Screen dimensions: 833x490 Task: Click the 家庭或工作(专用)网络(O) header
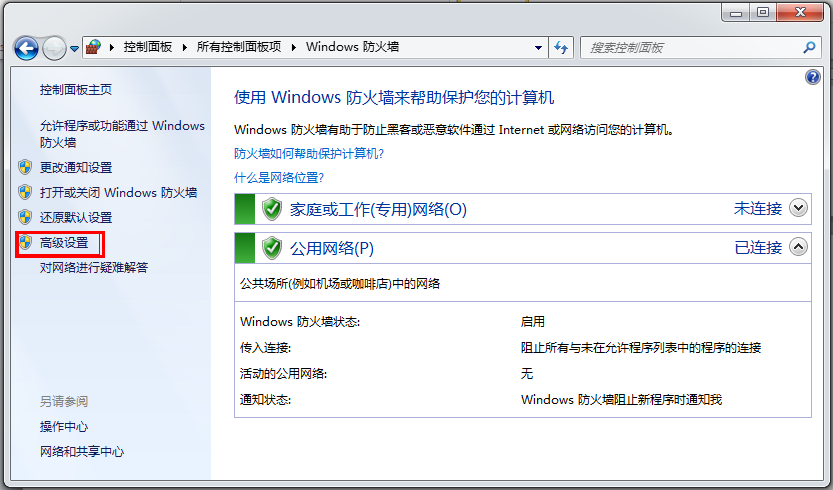(378, 209)
